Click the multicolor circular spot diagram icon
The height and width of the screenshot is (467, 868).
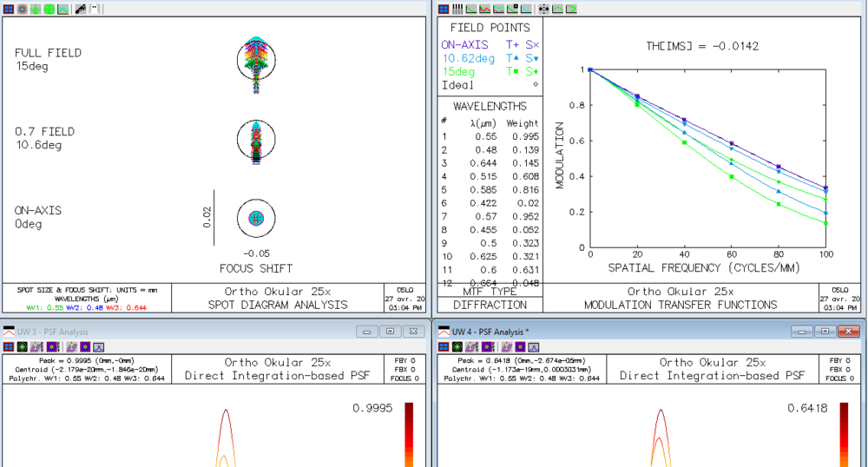coord(23,10)
